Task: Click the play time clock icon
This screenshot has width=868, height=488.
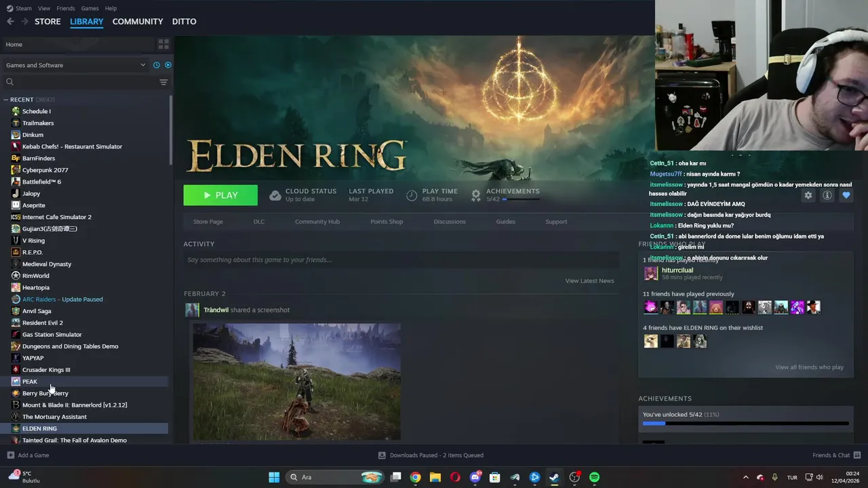Action: pos(412,195)
